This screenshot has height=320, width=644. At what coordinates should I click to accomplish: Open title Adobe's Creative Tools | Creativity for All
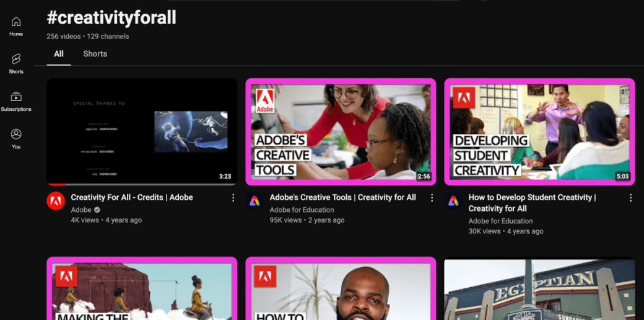343,197
